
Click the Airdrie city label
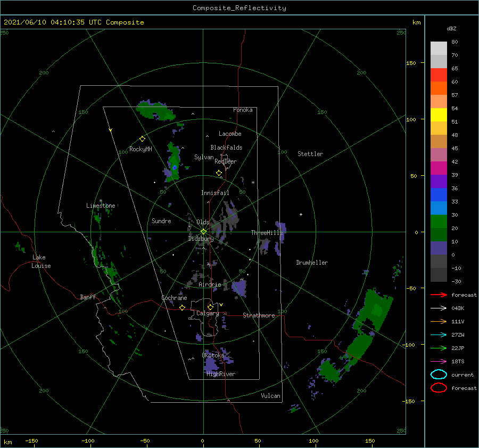point(210,284)
